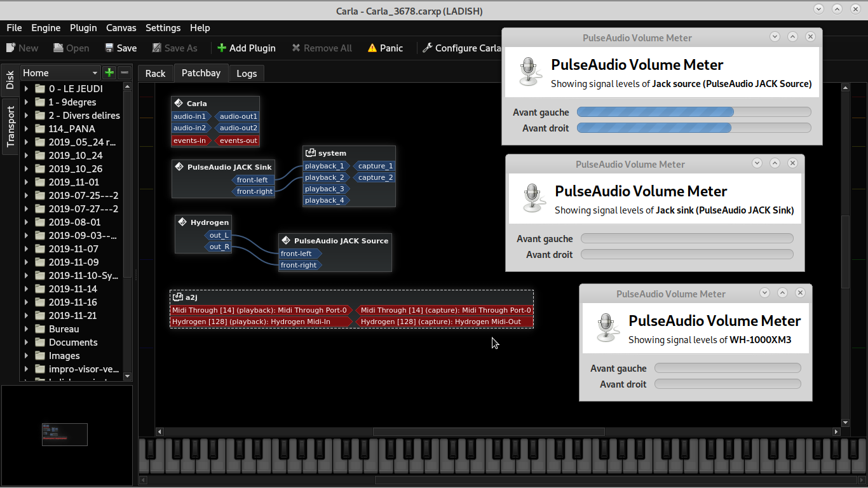The width and height of the screenshot is (868, 488).
Task: Expand the 2019-11-07 folder
Action: pyautogui.click(x=26, y=248)
